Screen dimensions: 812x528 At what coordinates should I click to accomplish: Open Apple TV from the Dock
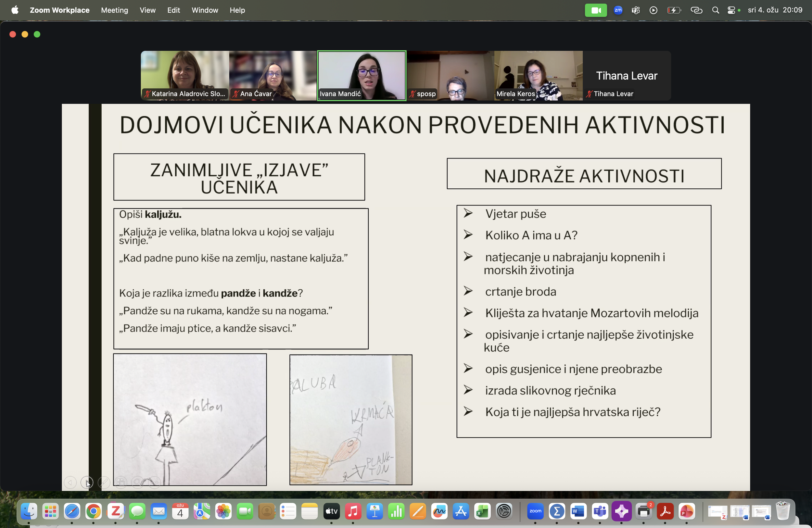point(332,511)
